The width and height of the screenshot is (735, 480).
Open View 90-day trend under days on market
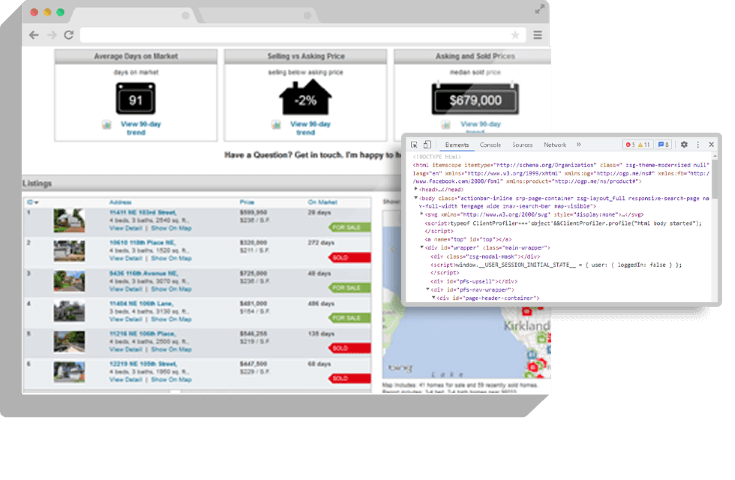click(141, 128)
